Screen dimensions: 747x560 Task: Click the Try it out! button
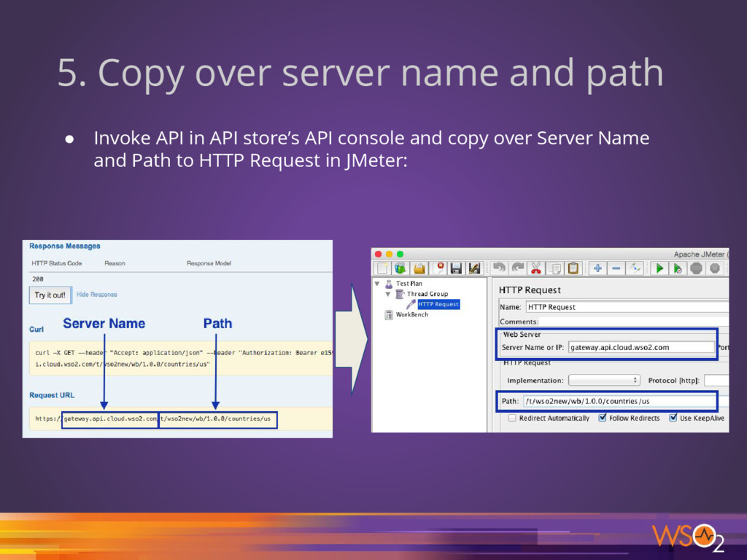(x=50, y=295)
